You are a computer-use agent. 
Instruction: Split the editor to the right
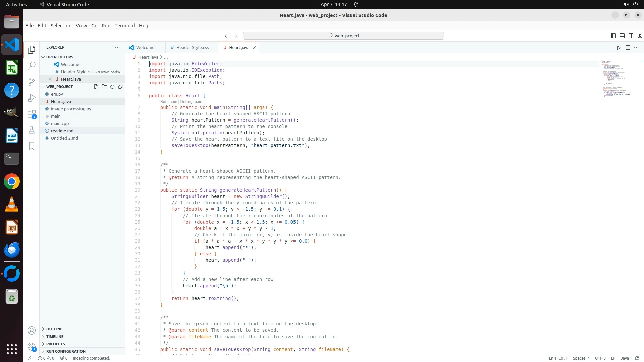628,48
